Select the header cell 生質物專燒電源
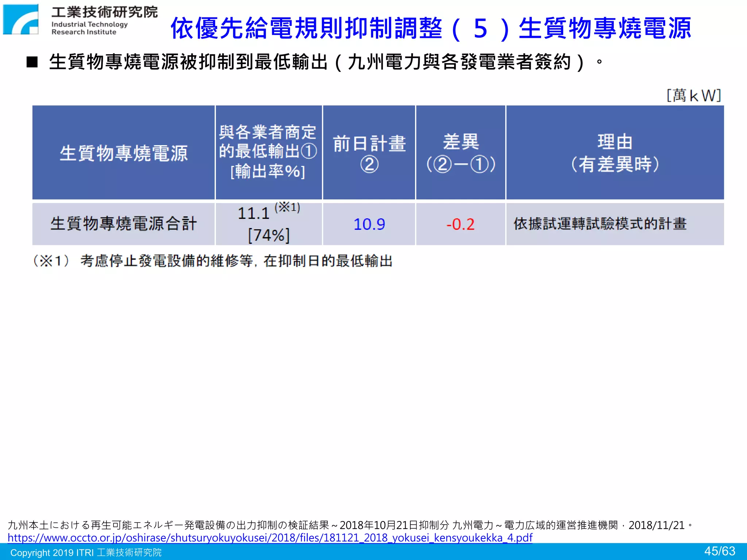Image resolution: width=747 pixels, height=560 pixels. click(124, 153)
